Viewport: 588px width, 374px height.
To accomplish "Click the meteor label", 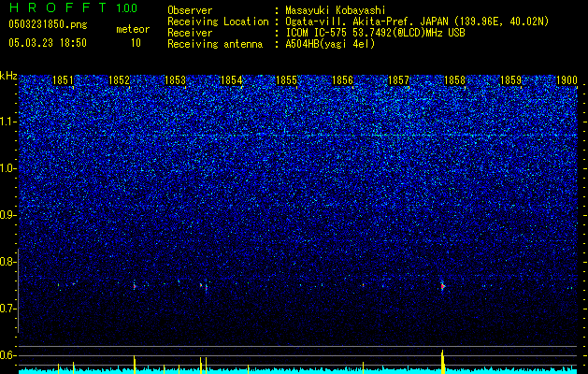I will click(x=133, y=29).
